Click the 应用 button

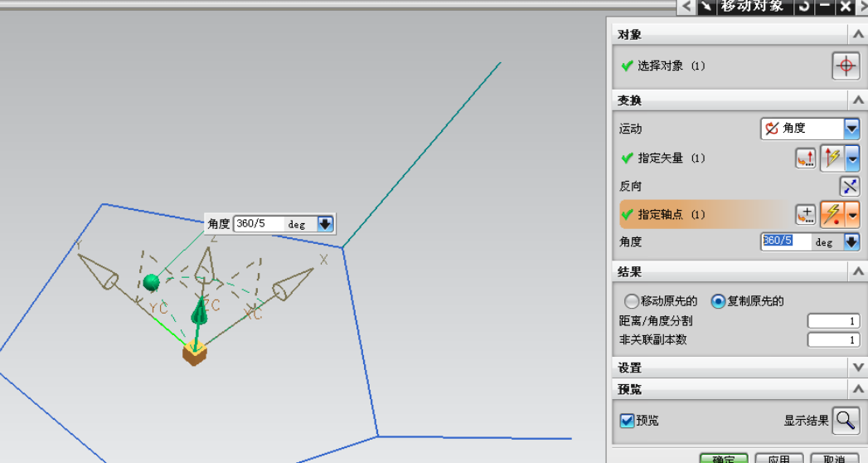pos(778,459)
